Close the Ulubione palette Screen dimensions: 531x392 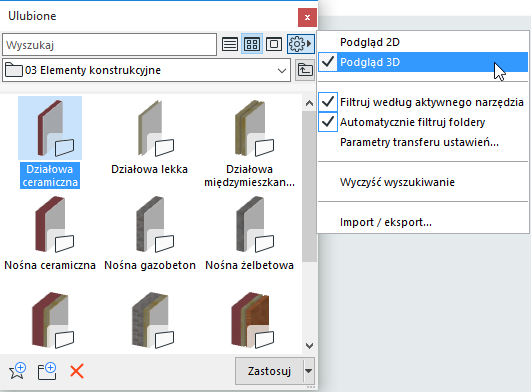click(x=307, y=17)
